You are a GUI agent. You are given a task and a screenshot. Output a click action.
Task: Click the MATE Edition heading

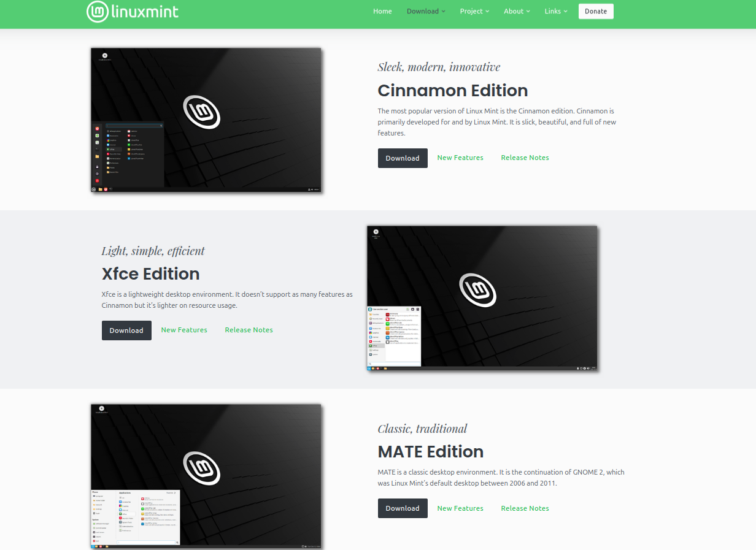pos(431,452)
